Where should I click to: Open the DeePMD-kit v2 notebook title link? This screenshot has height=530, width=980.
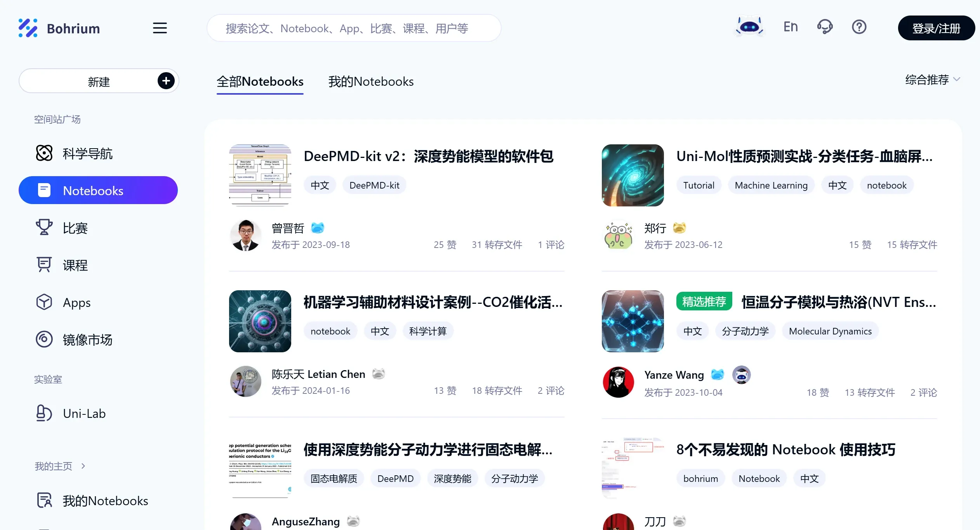(x=429, y=157)
